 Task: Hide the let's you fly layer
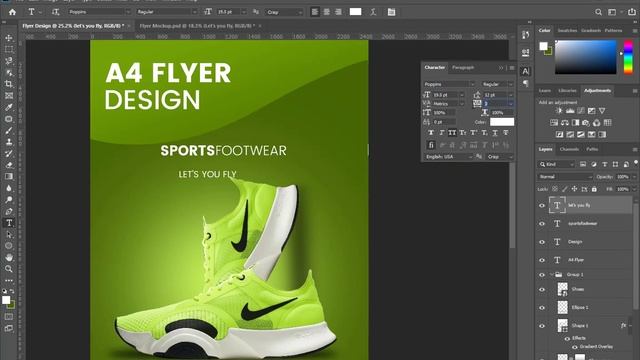[x=542, y=206]
